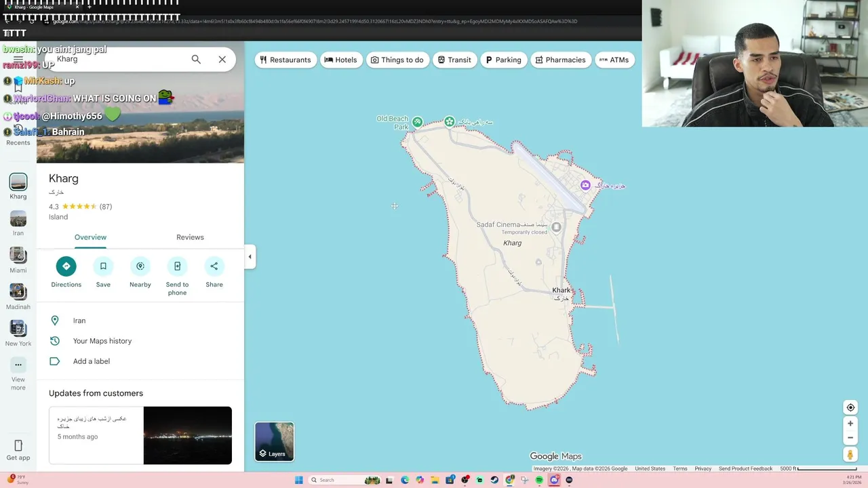Image resolution: width=868 pixels, height=488 pixels.
Task: Select the ATMs chip
Action: tap(614, 60)
